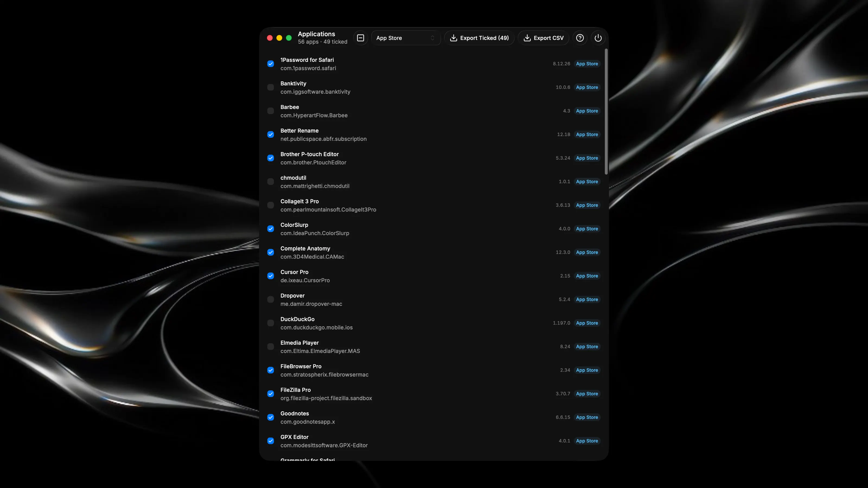Click the Applications window title
Screen dimensions: 868x488
[x=316, y=34]
